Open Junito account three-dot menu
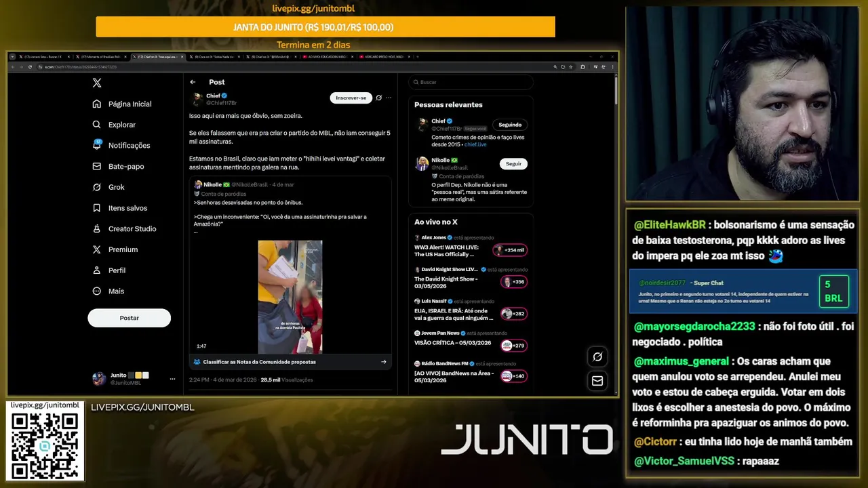Screen dimensions: 868x488 coord(173,379)
